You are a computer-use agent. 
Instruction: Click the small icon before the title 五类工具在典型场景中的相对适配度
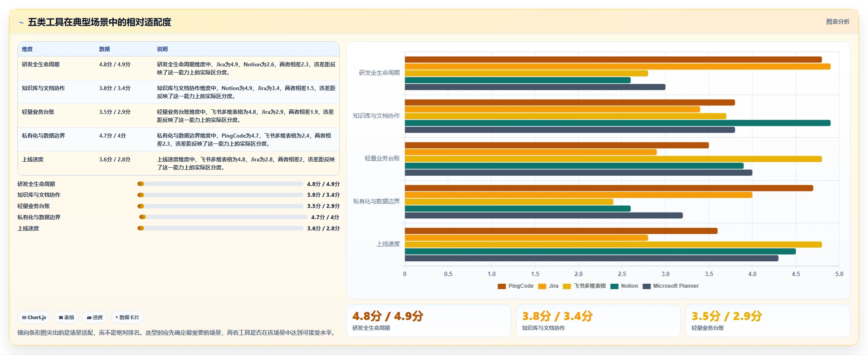tap(21, 22)
